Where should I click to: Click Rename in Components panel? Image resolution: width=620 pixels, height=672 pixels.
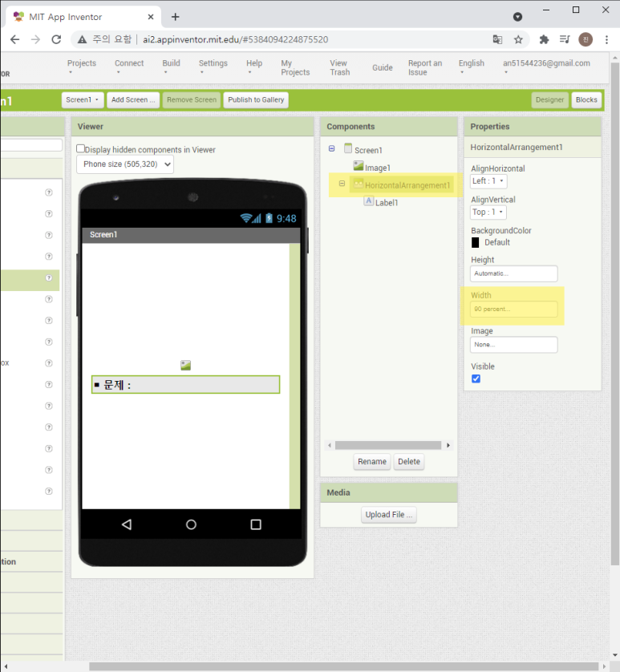click(x=371, y=462)
